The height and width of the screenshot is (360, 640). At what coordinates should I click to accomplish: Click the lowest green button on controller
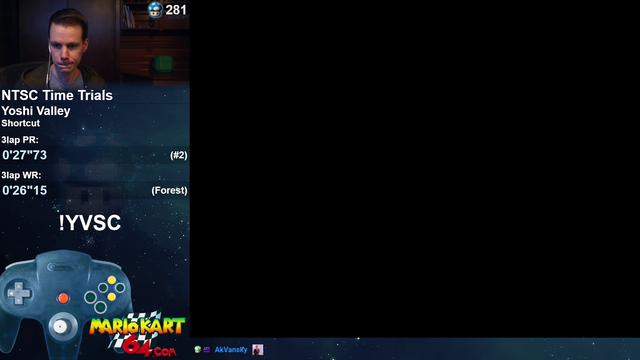click(100, 307)
